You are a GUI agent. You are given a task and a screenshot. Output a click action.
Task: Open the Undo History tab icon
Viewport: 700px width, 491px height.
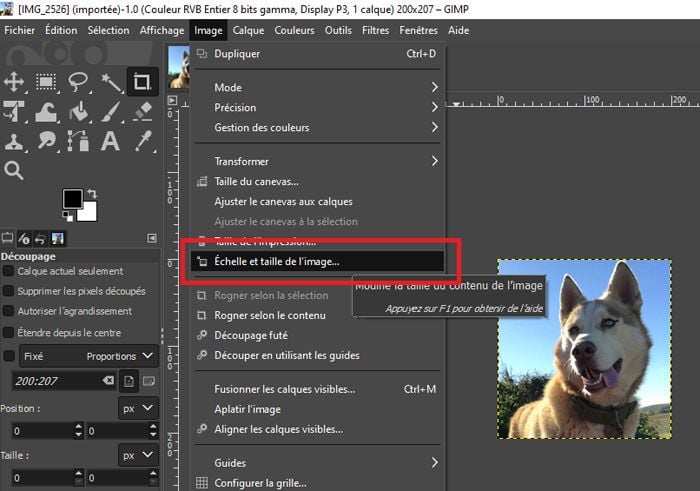point(40,239)
